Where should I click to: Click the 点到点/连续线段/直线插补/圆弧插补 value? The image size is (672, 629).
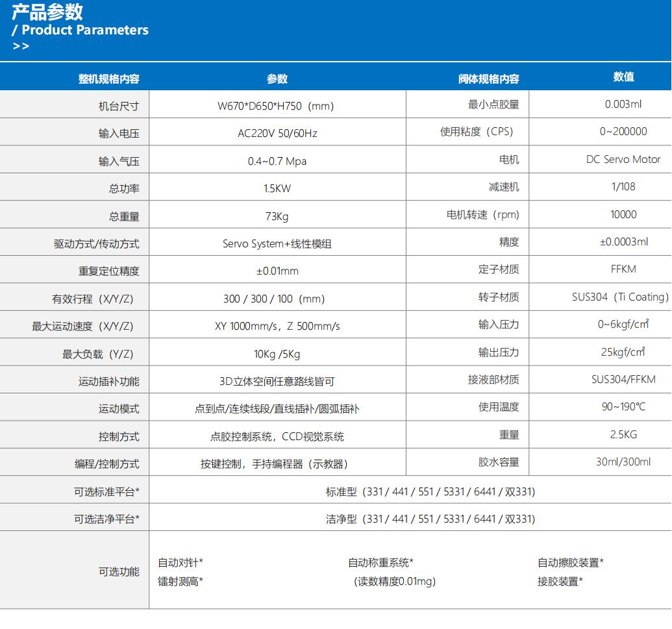(277, 409)
